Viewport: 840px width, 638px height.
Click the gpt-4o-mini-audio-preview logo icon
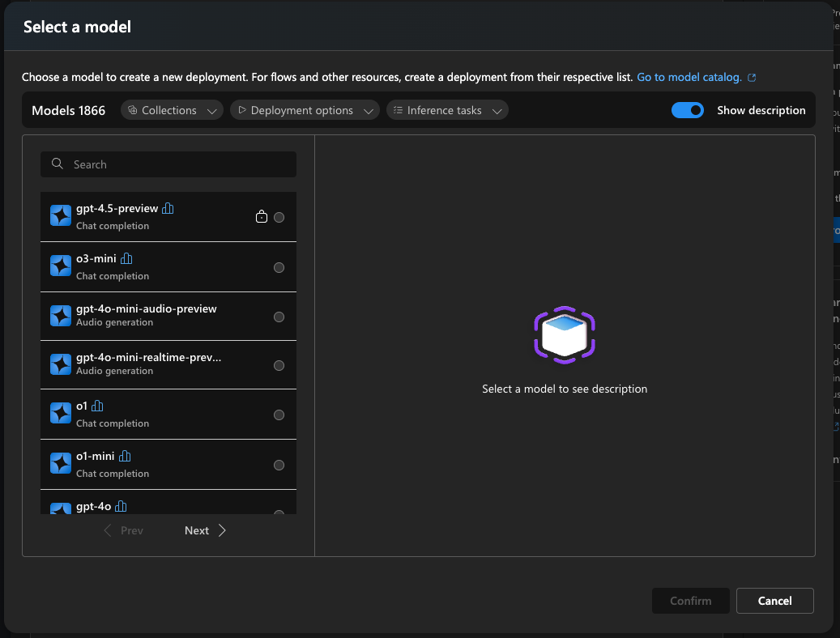coord(61,316)
